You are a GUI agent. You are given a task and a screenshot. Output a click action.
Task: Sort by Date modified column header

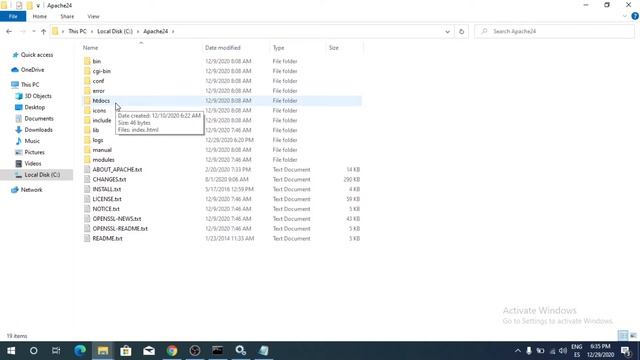pos(222,48)
